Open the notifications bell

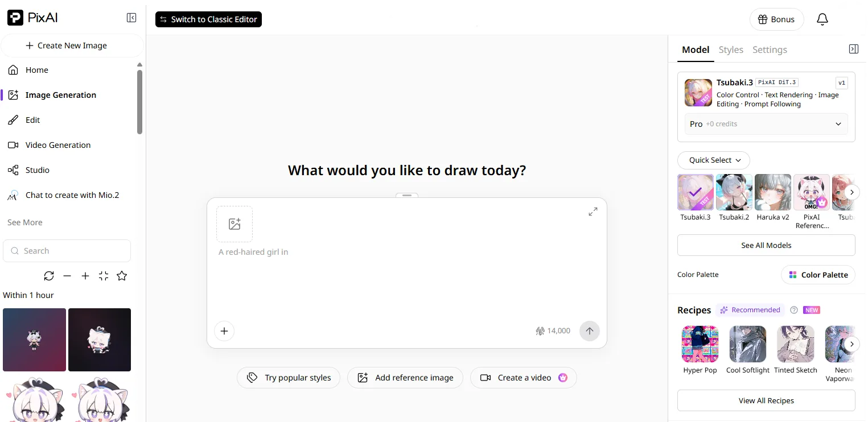tap(822, 19)
